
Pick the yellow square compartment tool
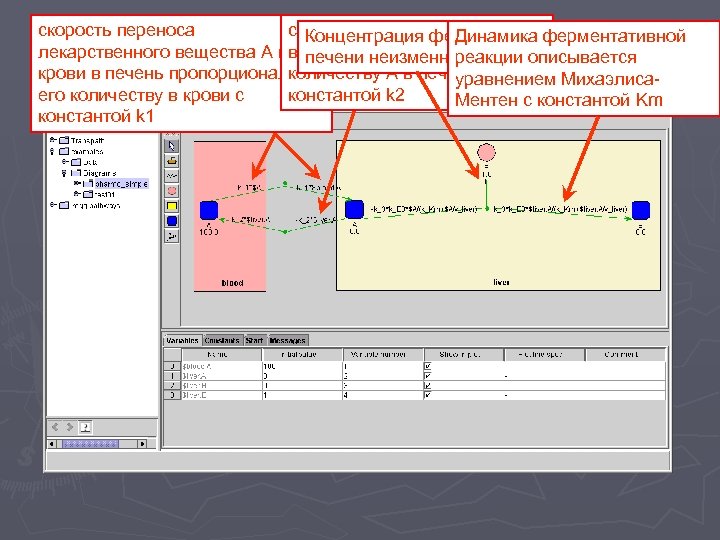click(x=171, y=206)
